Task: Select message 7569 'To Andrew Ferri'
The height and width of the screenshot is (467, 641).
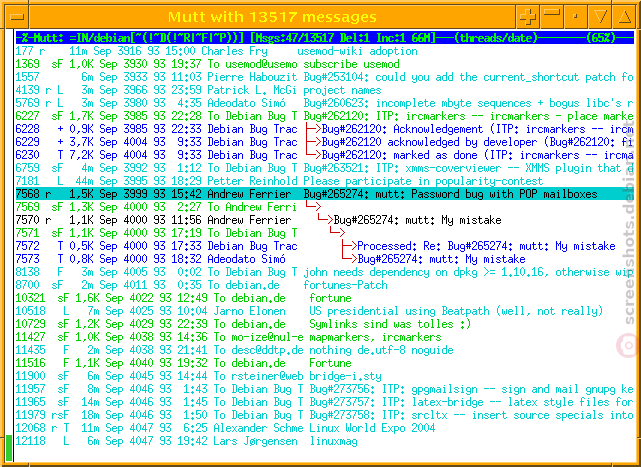Action: point(325,207)
